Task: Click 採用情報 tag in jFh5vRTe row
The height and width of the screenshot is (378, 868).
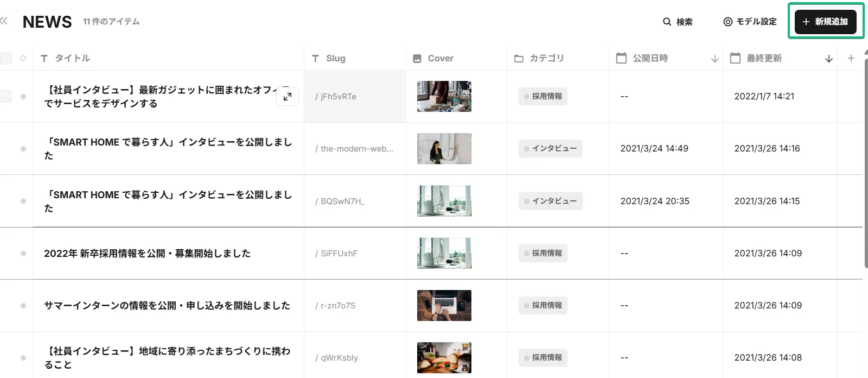Action: (x=543, y=96)
